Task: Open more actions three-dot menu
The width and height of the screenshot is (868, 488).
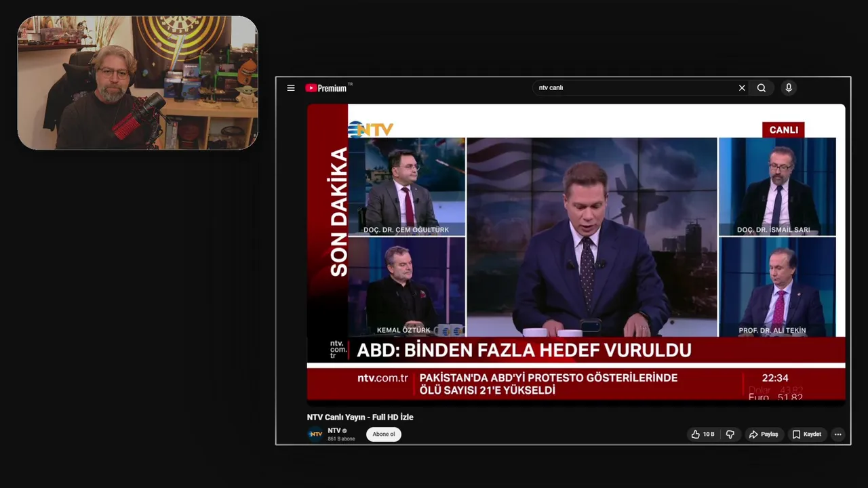Action: pos(838,434)
